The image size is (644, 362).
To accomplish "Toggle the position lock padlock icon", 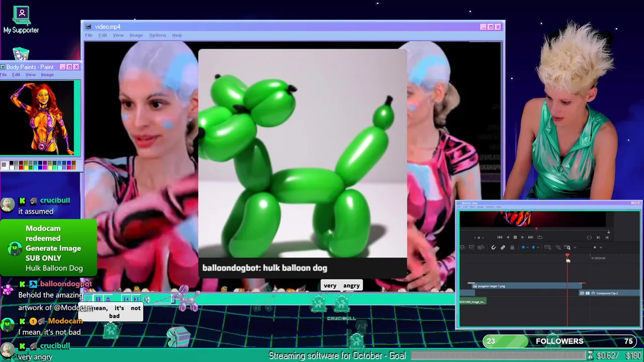I will (x=512, y=247).
